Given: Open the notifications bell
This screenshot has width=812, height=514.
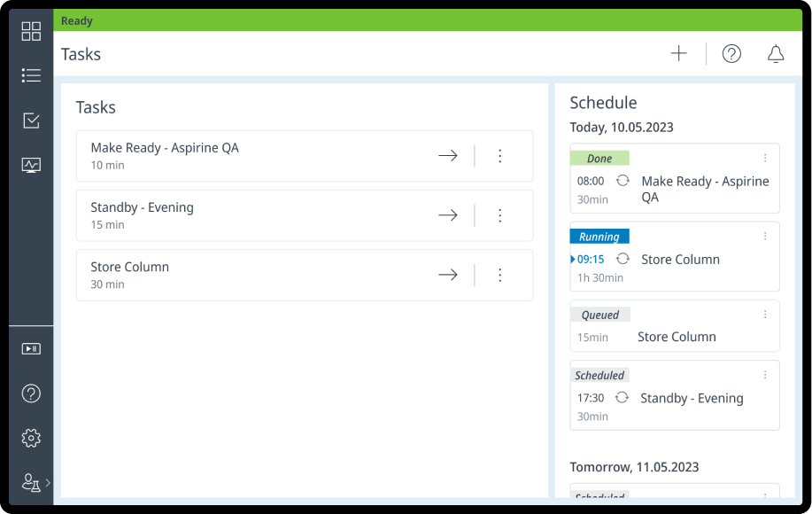Looking at the screenshot, I should click(x=776, y=54).
